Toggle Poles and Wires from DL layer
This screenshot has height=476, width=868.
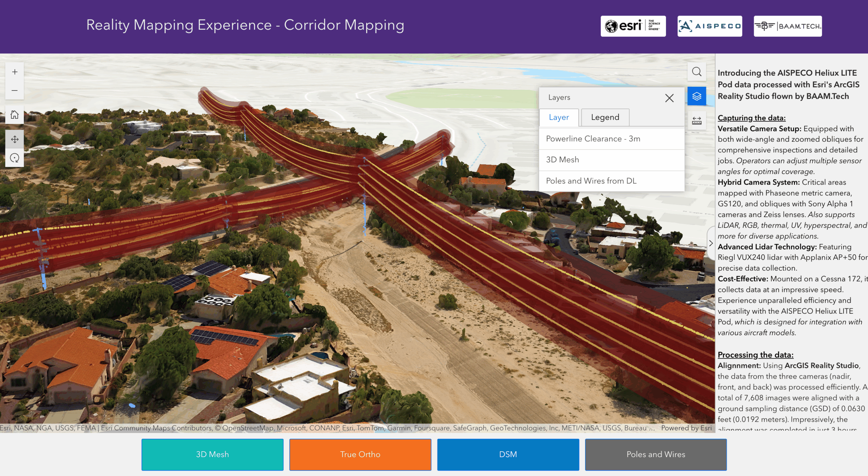[x=591, y=181]
